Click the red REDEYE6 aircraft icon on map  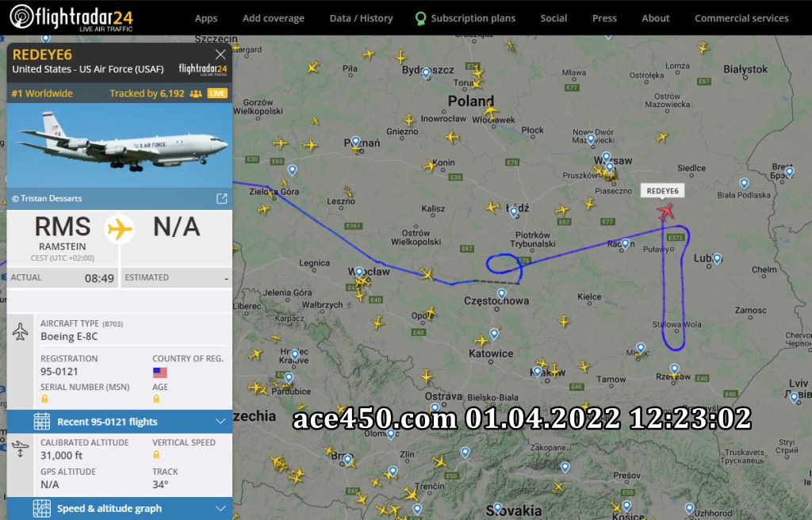[665, 212]
